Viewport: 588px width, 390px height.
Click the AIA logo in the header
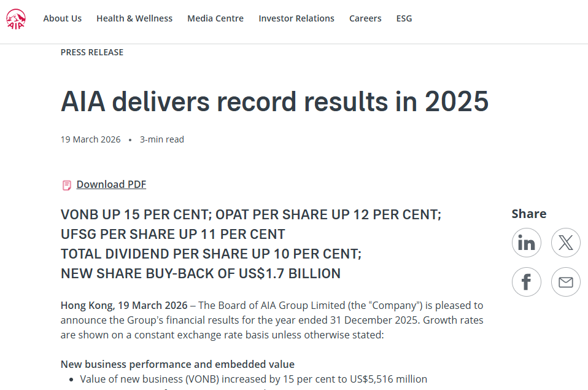[16, 19]
